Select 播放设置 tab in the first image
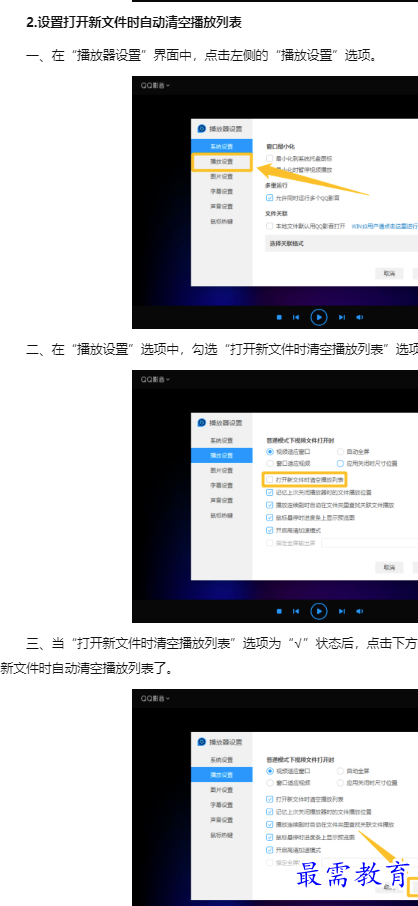Screen dimensions: 418x906 pos(221,162)
